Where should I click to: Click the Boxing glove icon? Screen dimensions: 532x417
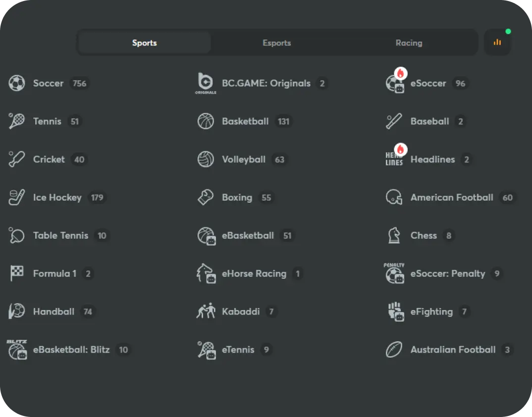[x=206, y=198]
